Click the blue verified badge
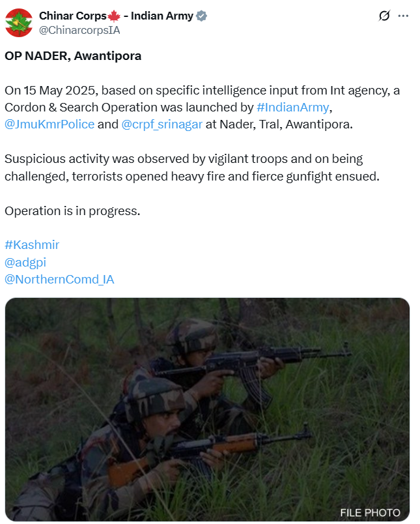Viewport: 420px width, 524px height. tap(201, 16)
